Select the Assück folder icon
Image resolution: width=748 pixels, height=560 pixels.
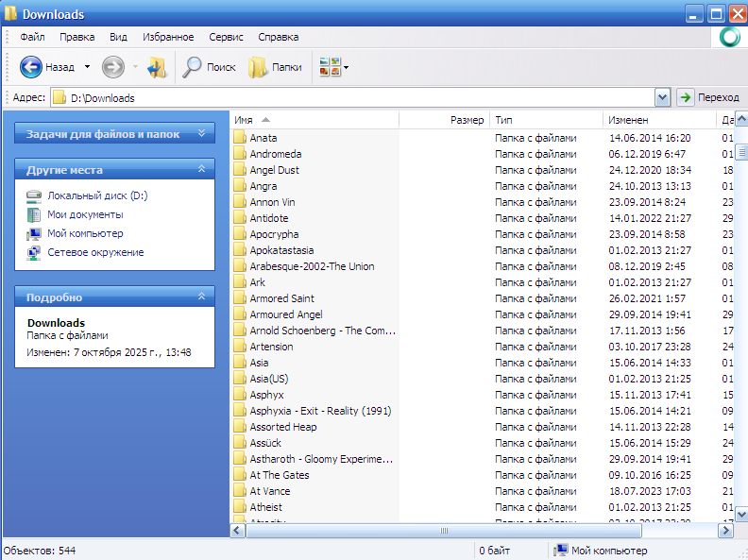[240, 443]
